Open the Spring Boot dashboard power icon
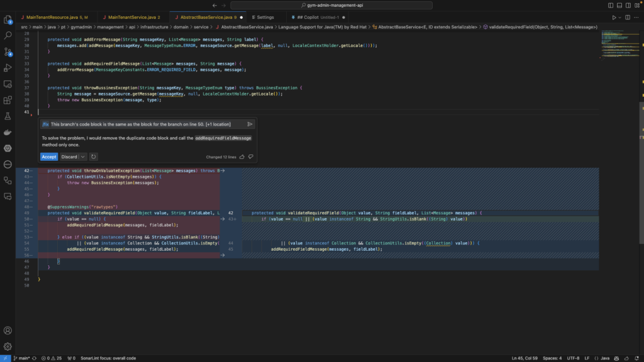This screenshot has height=362, width=644. coord(8,148)
